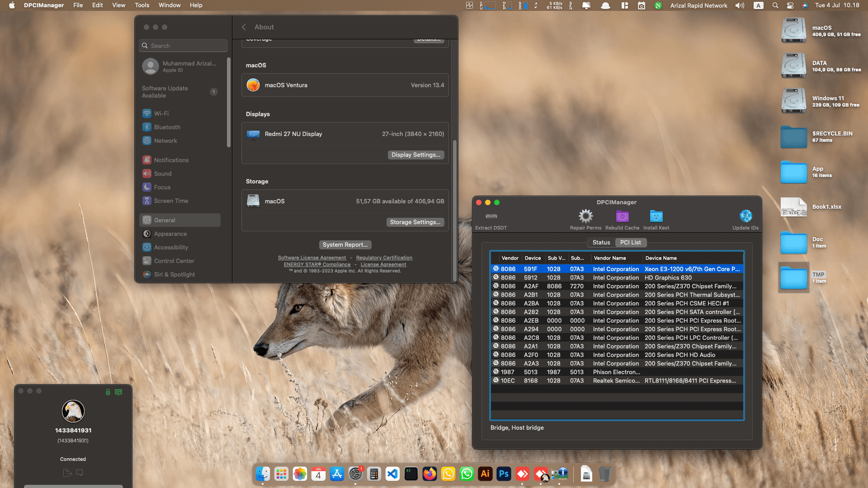The image size is (868, 488).
Task: Go back using the About back chevron
Action: tap(244, 27)
